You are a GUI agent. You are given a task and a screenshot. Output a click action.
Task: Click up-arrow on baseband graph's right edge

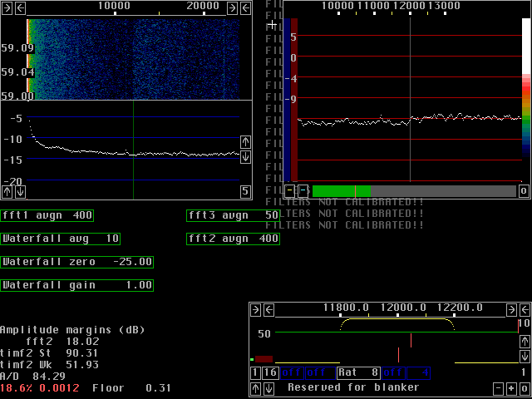pos(525,342)
